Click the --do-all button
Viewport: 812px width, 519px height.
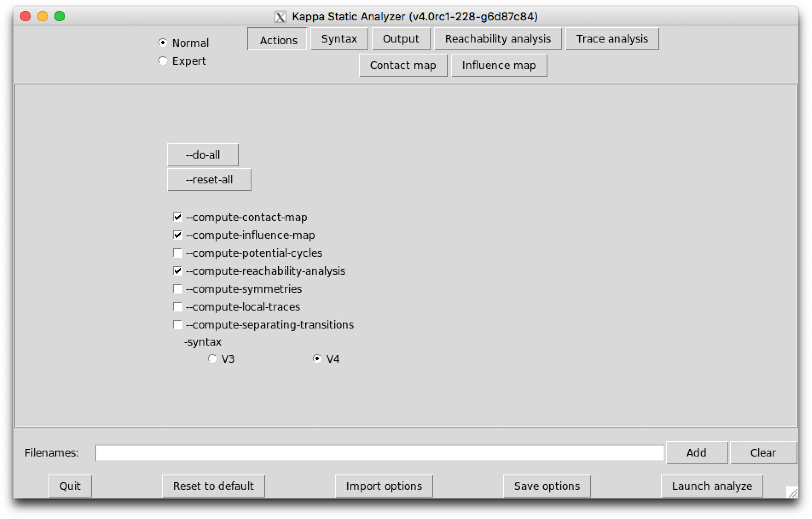point(203,155)
